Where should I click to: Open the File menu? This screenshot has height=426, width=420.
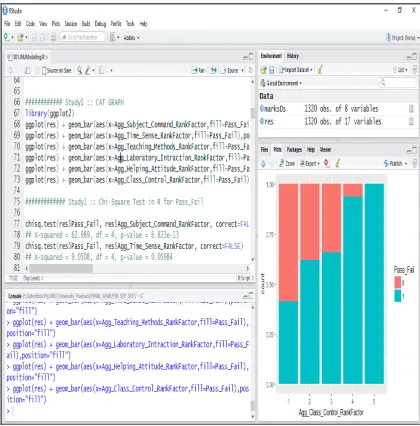(7, 24)
